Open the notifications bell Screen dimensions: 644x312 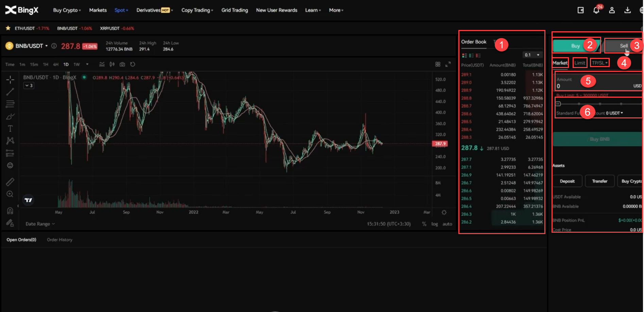(596, 10)
